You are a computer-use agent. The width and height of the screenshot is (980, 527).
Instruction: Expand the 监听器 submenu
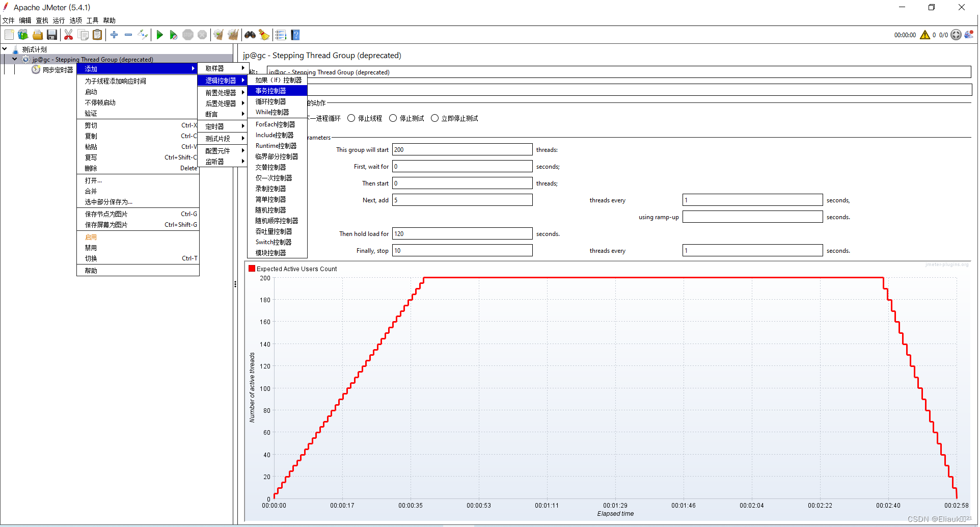223,162
